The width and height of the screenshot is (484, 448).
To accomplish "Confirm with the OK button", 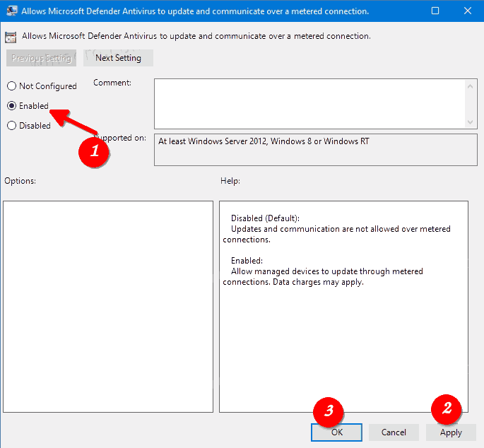I will point(336,432).
